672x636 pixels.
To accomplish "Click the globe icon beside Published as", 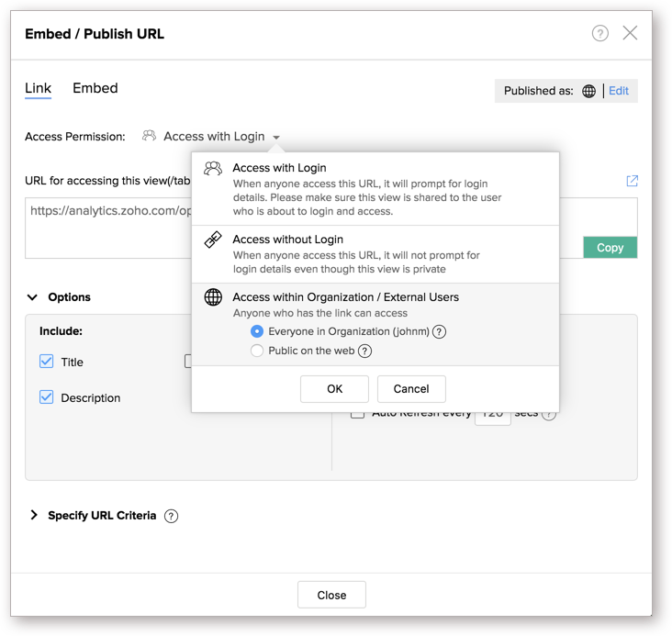I will click(x=589, y=91).
